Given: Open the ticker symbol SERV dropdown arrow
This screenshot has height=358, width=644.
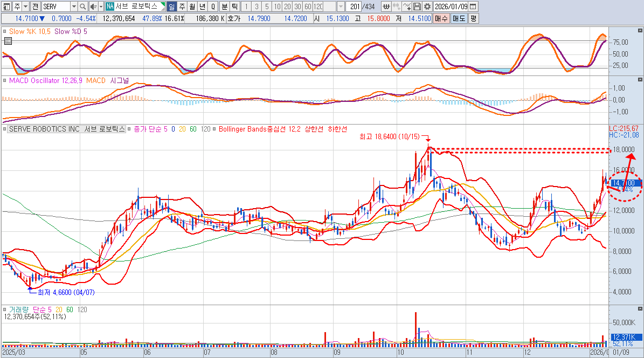Looking at the screenshot, I should pos(74,6).
